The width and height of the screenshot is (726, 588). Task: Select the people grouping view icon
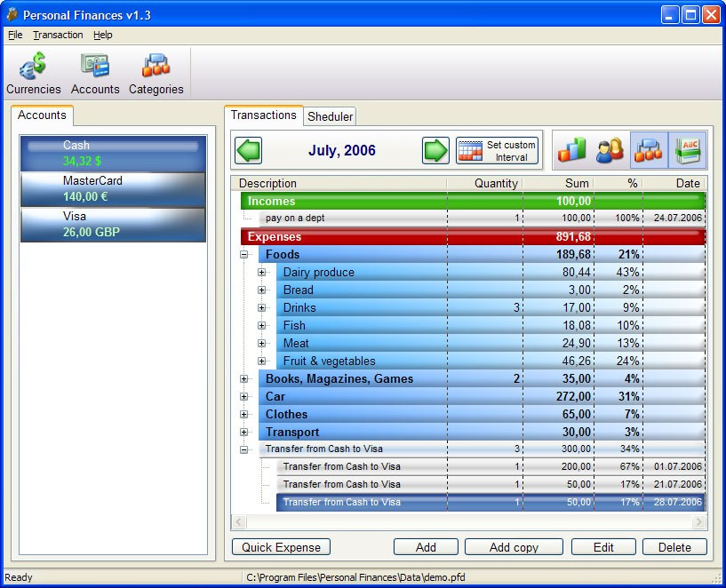click(610, 150)
